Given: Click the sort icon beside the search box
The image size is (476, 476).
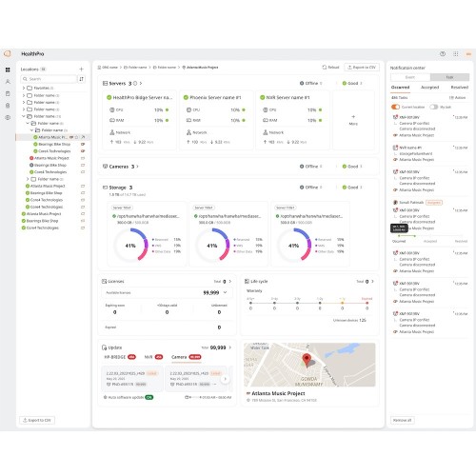Looking at the screenshot, I should [81, 79].
